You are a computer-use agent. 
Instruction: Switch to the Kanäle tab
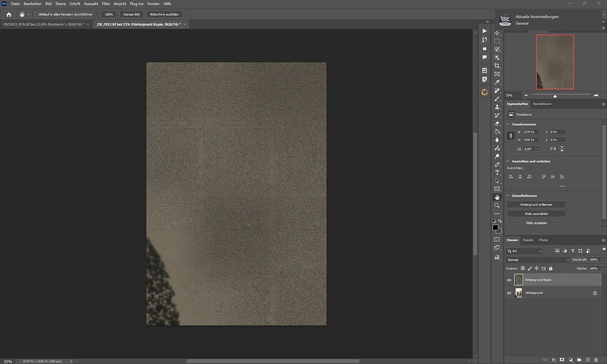[x=528, y=241]
